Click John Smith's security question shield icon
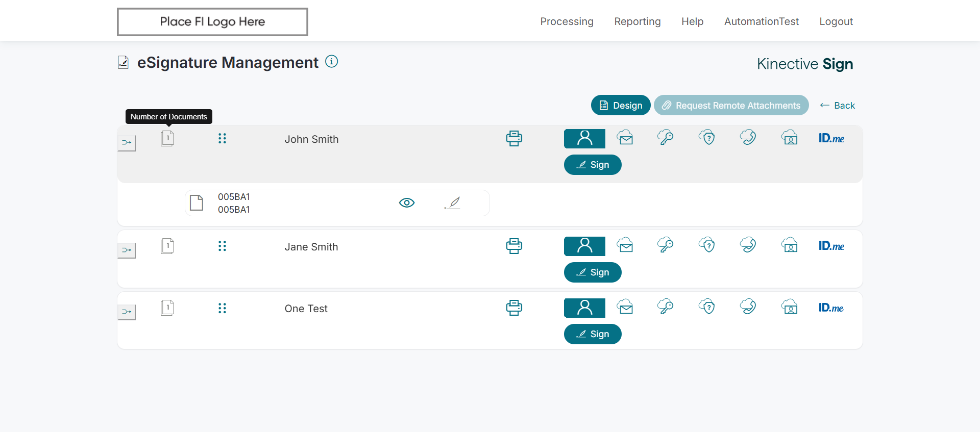The width and height of the screenshot is (980, 432). click(x=707, y=138)
